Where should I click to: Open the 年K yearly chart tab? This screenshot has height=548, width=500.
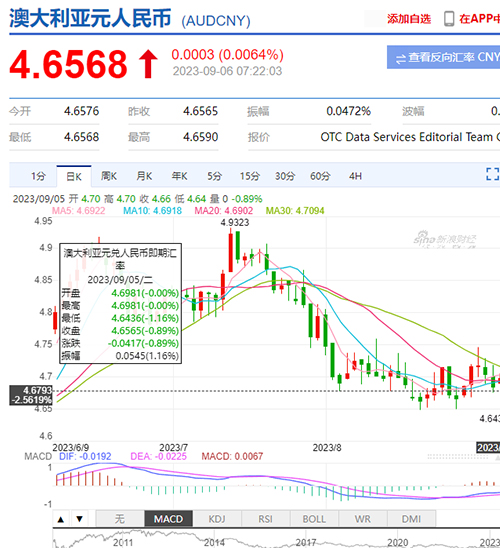click(x=179, y=176)
